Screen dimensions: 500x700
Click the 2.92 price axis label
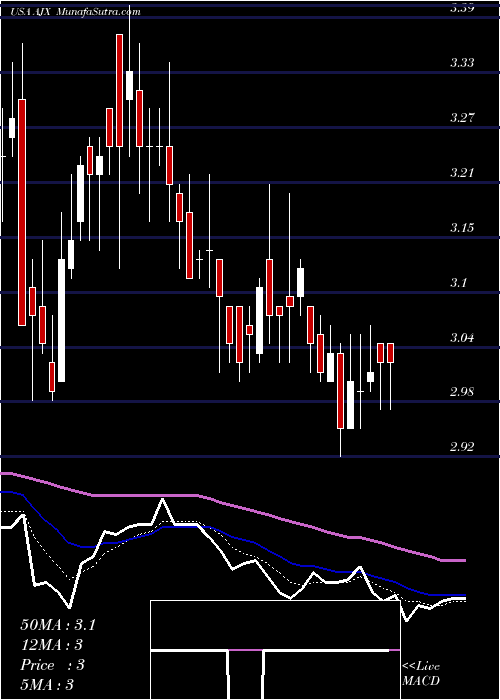462,447
